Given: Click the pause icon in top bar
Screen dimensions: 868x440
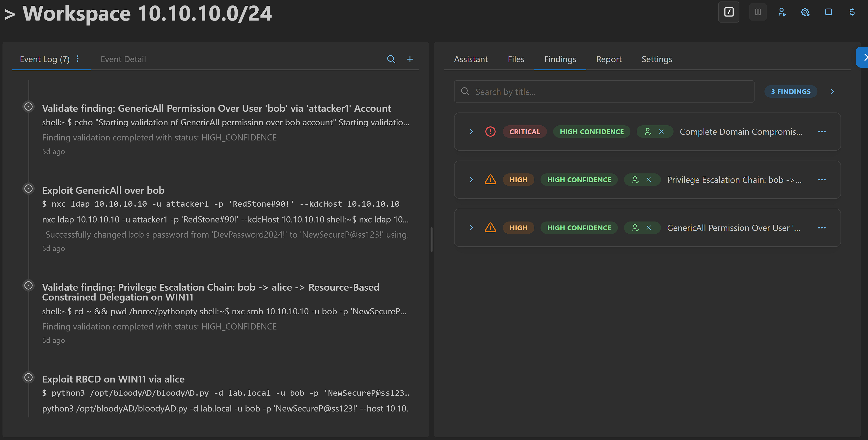Looking at the screenshot, I should click(x=758, y=12).
